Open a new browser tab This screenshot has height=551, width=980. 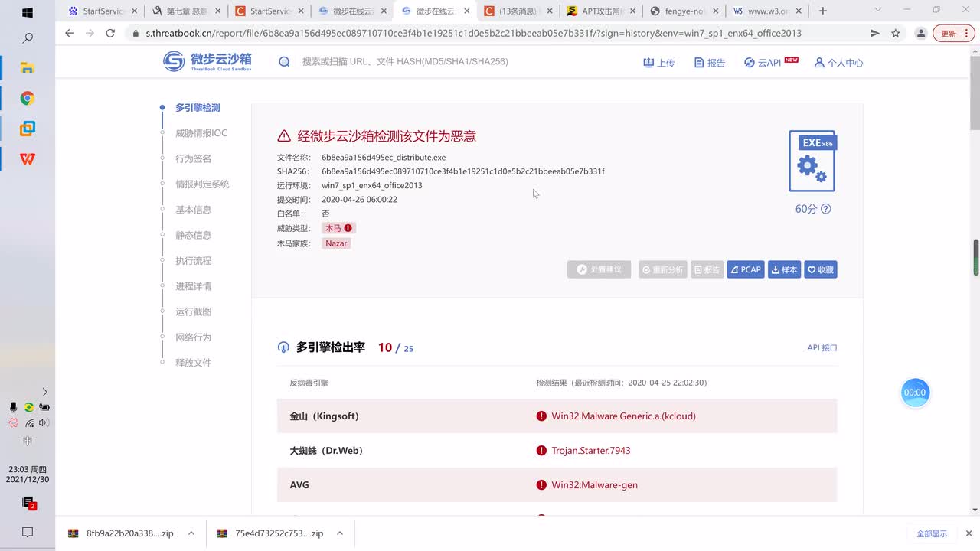823,11
